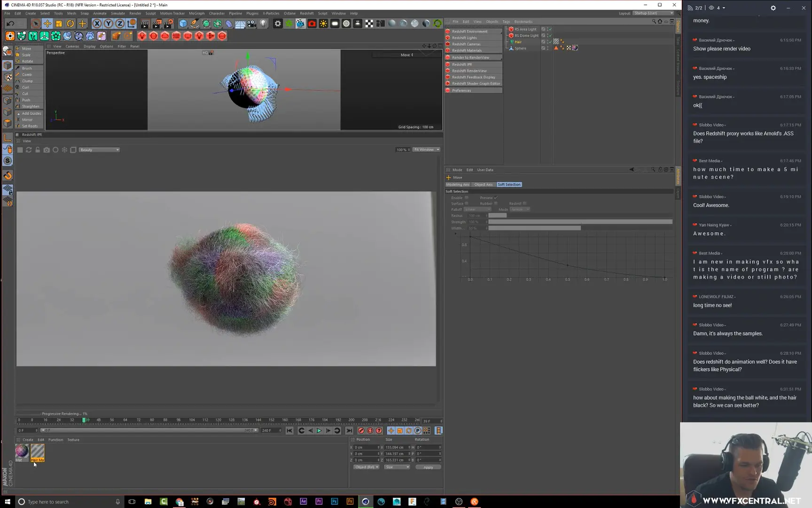
Task: Open the MoGraph menu
Action: (196, 13)
